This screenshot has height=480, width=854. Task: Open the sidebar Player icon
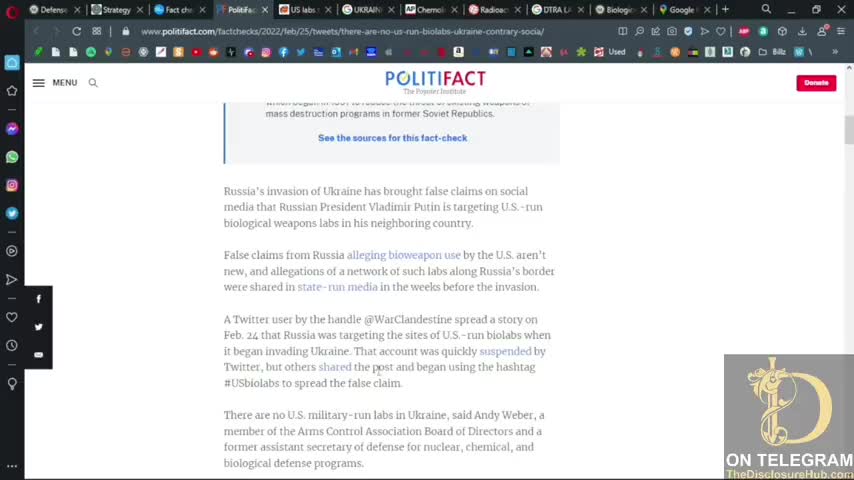(12, 251)
